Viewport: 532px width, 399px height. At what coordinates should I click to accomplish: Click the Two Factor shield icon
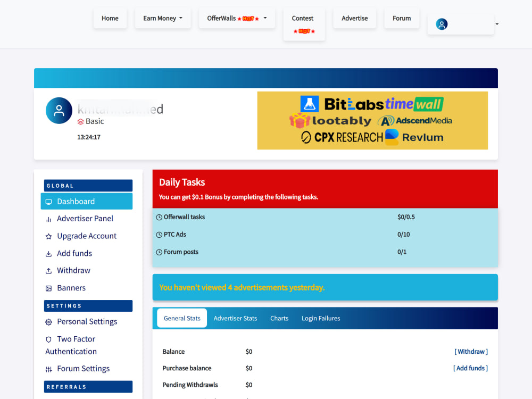[x=48, y=339]
